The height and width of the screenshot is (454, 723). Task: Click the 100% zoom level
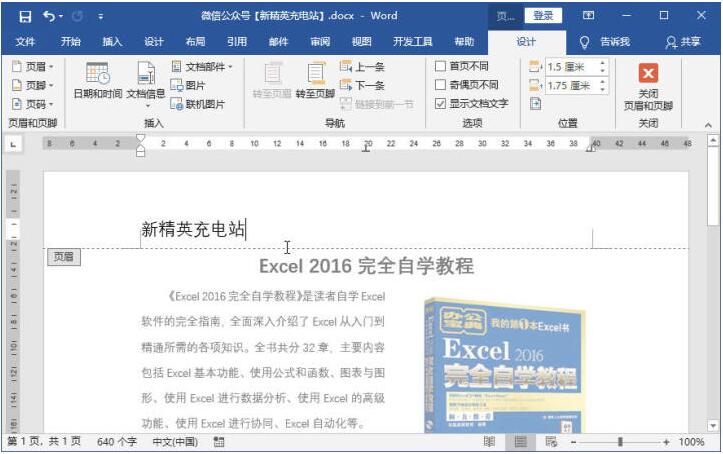[691, 442]
